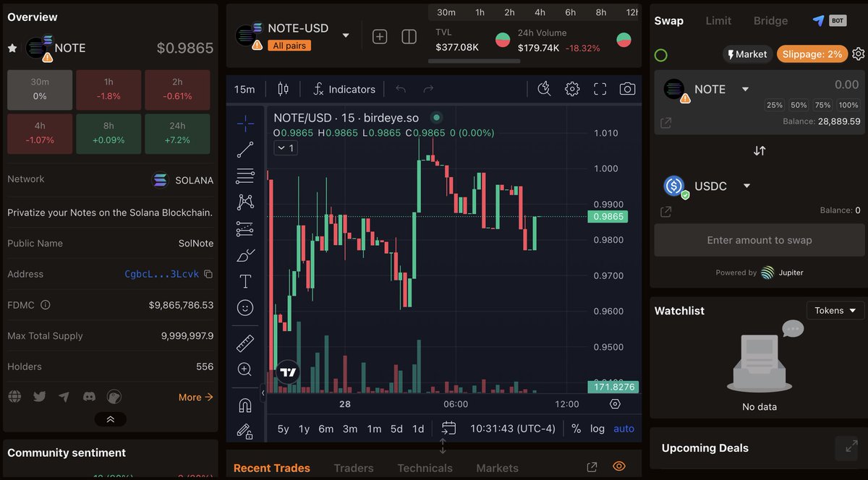Click the All pairs badge
868x480 pixels.
tap(289, 46)
